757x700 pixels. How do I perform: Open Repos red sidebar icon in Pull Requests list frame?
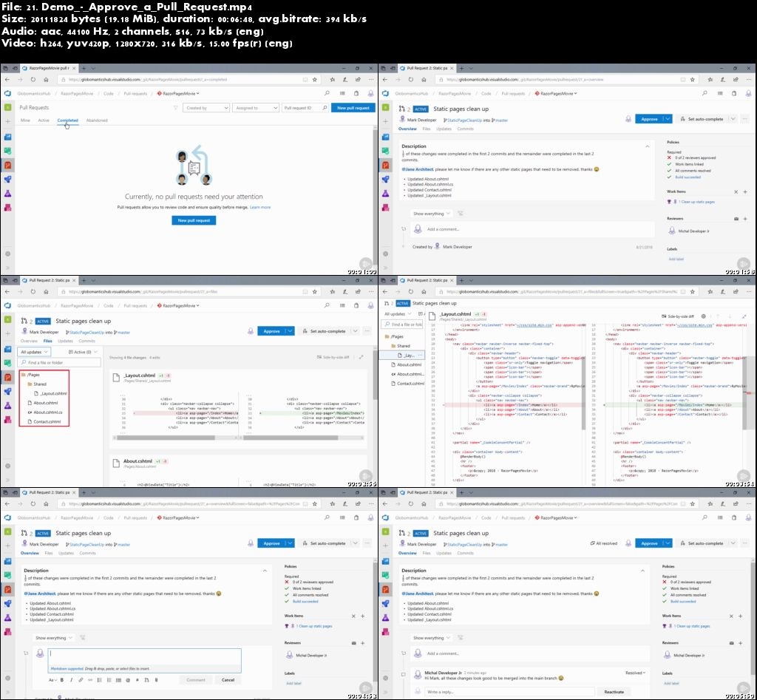coord(7,165)
